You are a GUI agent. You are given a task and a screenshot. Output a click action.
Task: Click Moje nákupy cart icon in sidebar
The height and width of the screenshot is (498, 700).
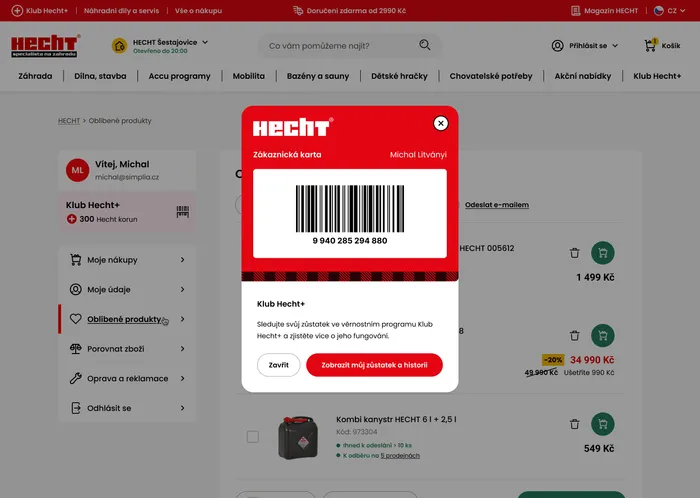[x=75, y=259]
